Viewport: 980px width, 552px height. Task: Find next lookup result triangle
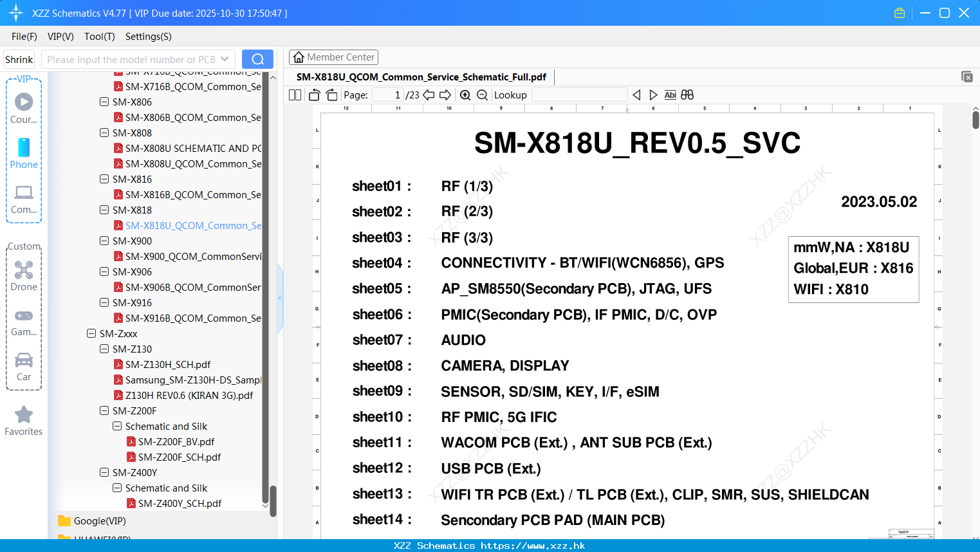(x=653, y=95)
